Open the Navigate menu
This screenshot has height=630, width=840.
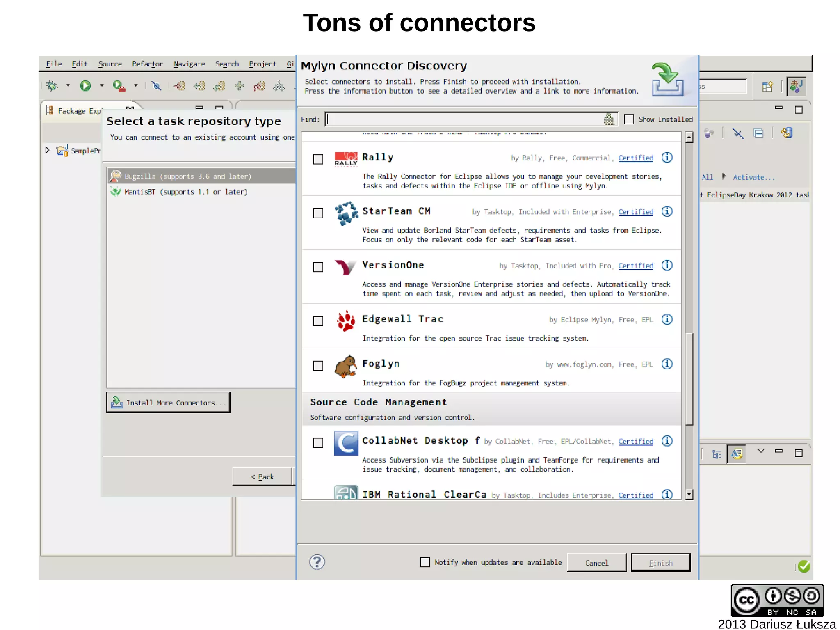point(189,64)
